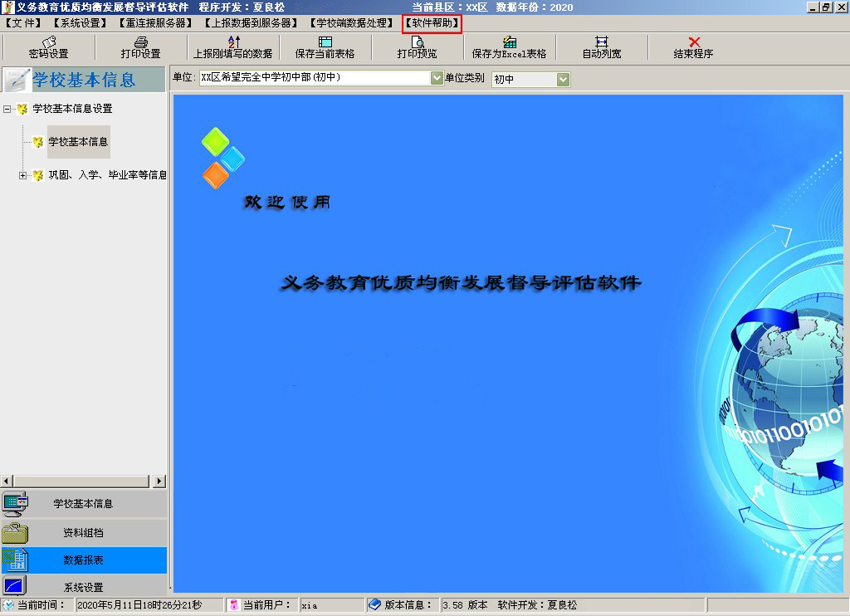This screenshot has height=616, width=850.
Task: Open the 单位 dropdown arrow
Action: pos(437,78)
